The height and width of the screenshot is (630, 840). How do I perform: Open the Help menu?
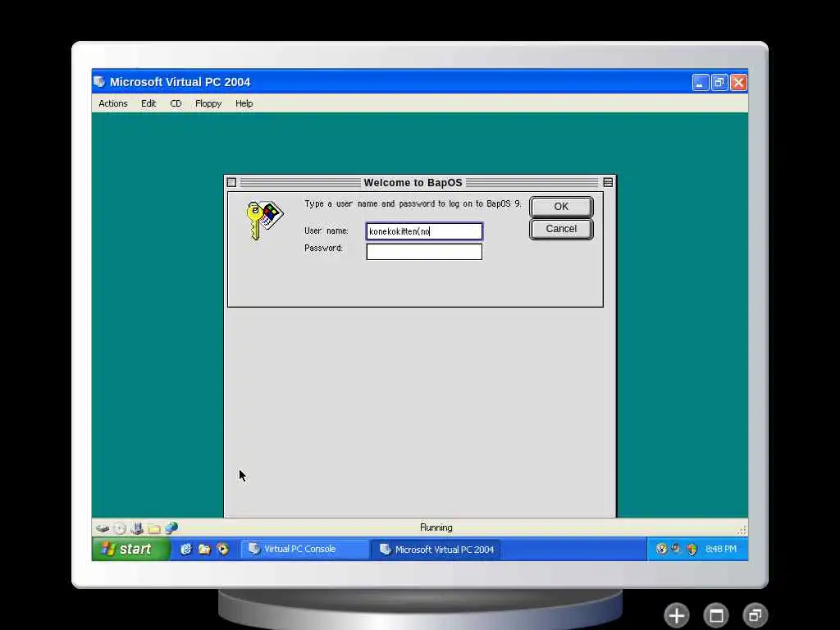244,103
